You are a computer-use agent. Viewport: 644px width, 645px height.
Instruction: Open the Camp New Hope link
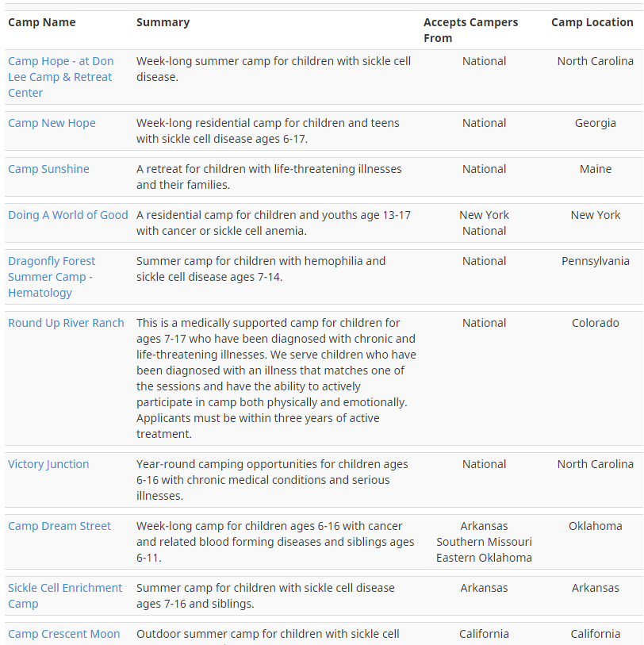coord(52,123)
